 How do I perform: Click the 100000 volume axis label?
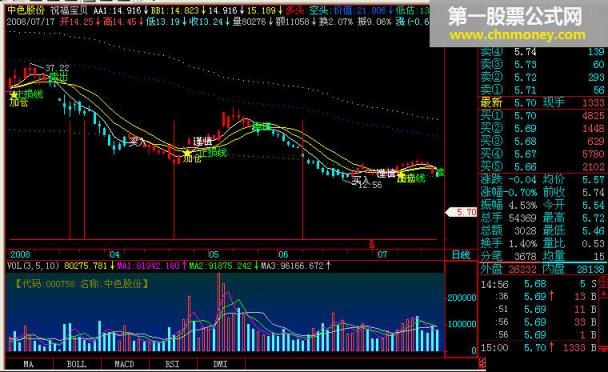462,324
